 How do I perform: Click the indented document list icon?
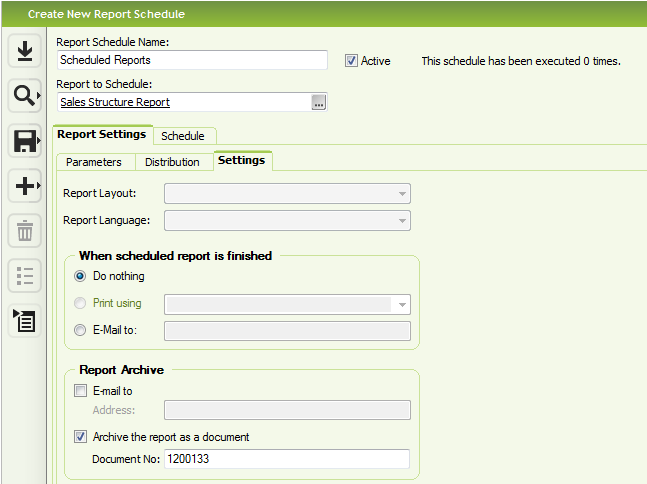[25, 321]
